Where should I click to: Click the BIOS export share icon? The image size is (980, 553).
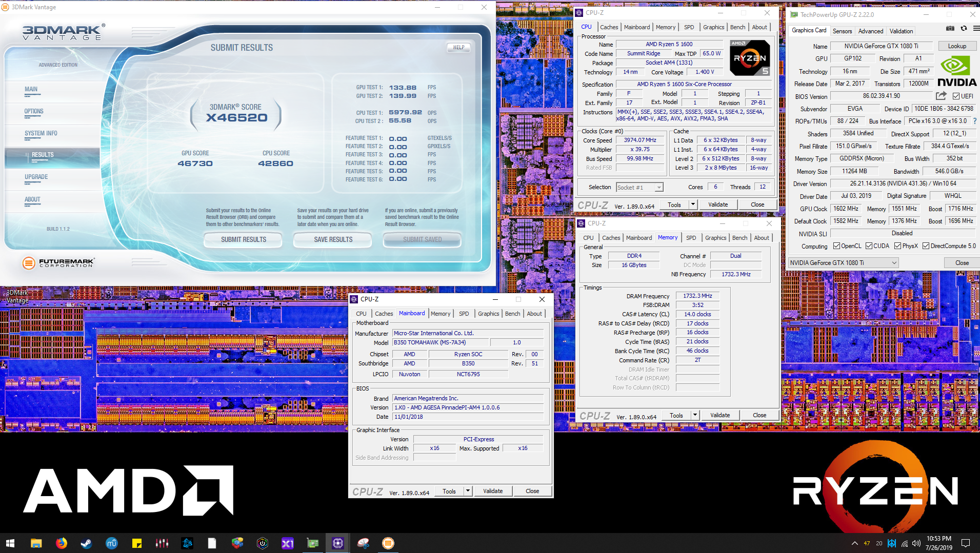941,96
